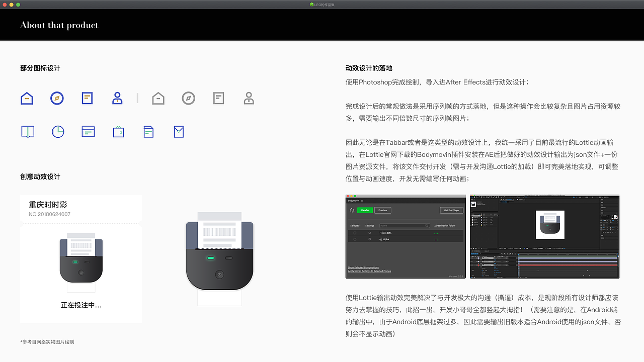Select the gg_alpha composition radio
The height and width of the screenshot is (362, 644).
pos(355,239)
